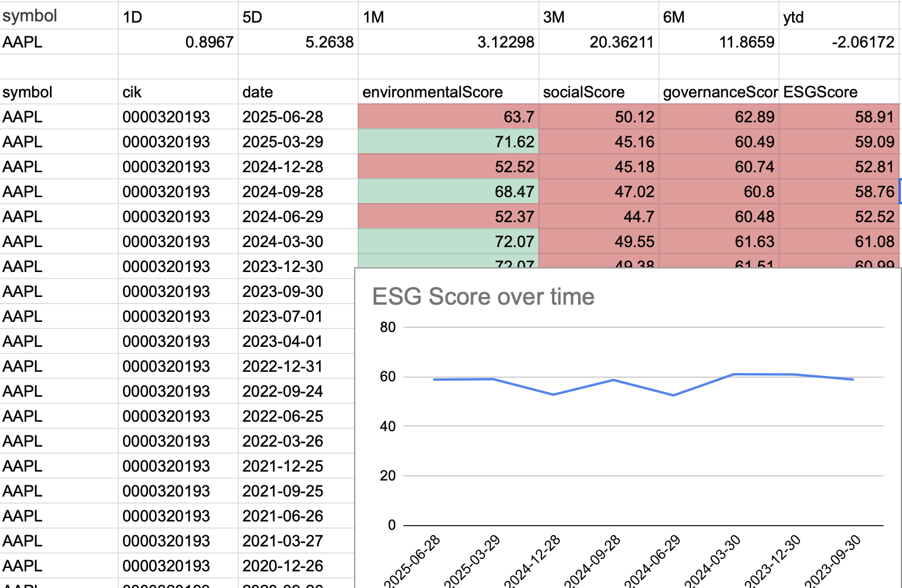
Task: Click environmental score cell 68.47
Action: [449, 192]
